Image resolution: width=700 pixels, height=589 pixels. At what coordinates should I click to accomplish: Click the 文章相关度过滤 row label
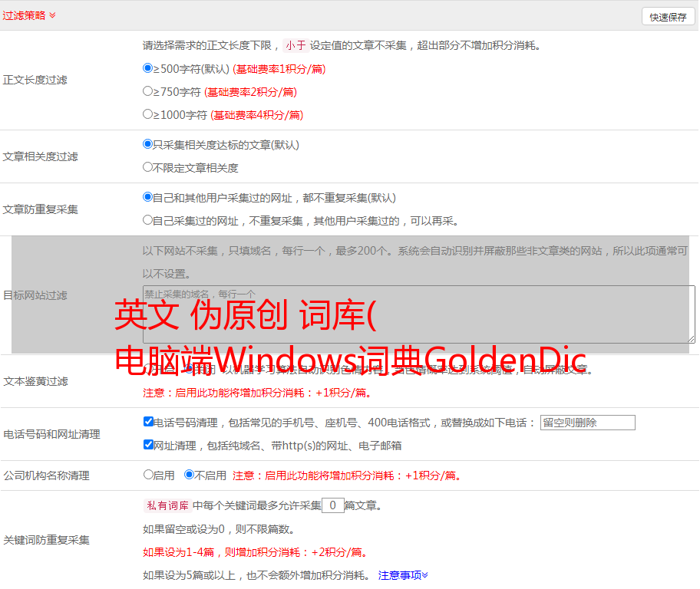point(40,156)
